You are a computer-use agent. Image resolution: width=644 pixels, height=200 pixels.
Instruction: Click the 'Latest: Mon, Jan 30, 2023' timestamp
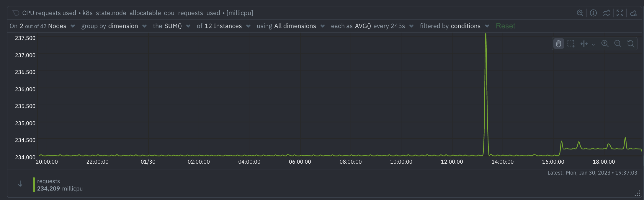point(592,173)
